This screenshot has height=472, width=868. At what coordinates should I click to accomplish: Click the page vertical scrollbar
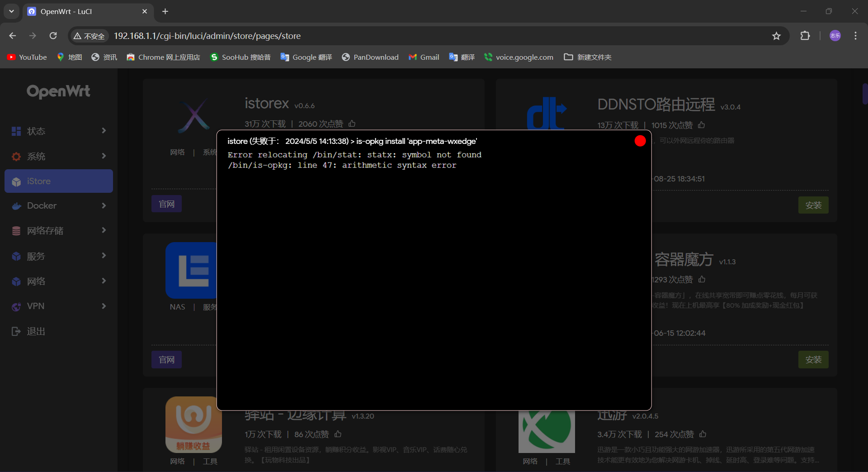point(864,94)
